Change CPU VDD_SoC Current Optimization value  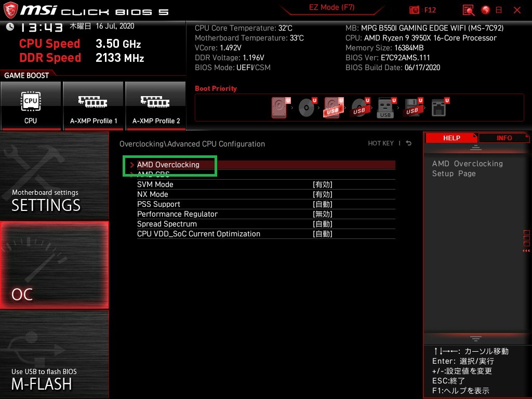tap(322, 234)
